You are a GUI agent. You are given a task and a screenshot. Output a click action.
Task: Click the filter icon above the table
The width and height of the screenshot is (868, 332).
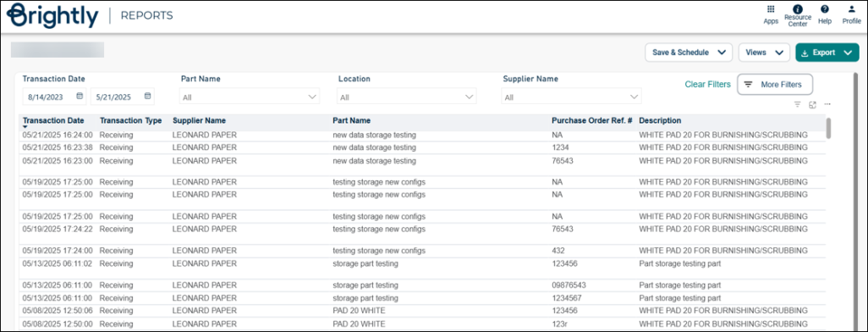point(798,104)
